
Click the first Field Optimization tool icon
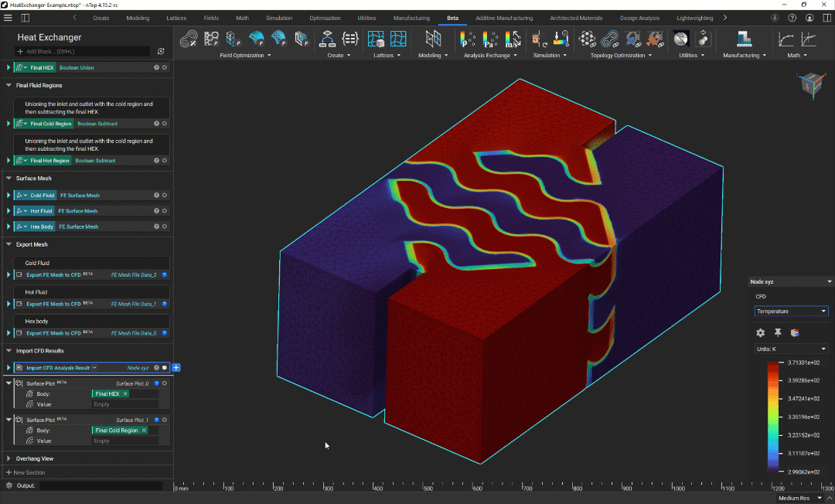pyautogui.click(x=189, y=39)
